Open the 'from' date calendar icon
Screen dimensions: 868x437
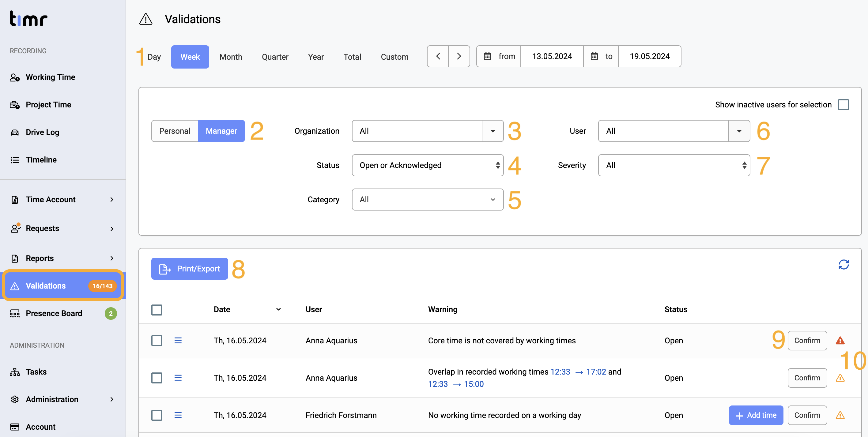click(487, 56)
